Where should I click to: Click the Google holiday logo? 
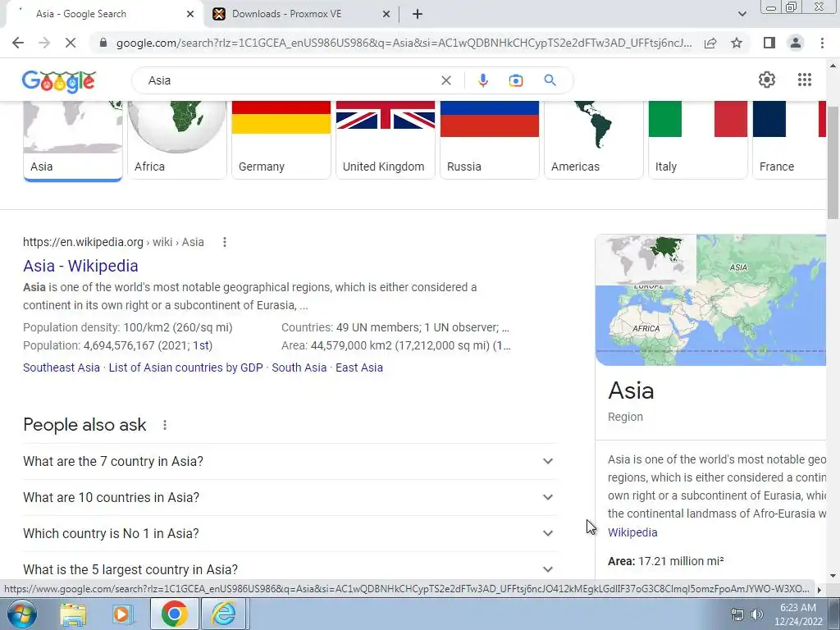59,81
